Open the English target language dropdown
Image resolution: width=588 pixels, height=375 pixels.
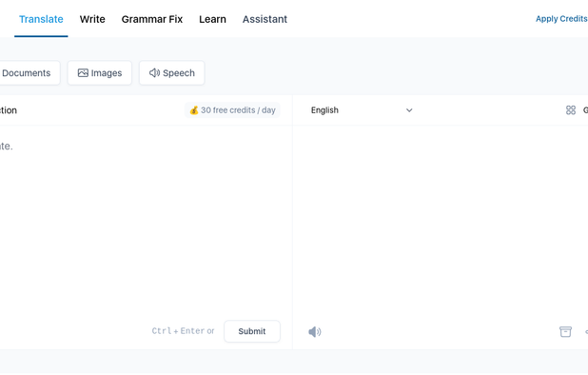(x=362, y=110)
